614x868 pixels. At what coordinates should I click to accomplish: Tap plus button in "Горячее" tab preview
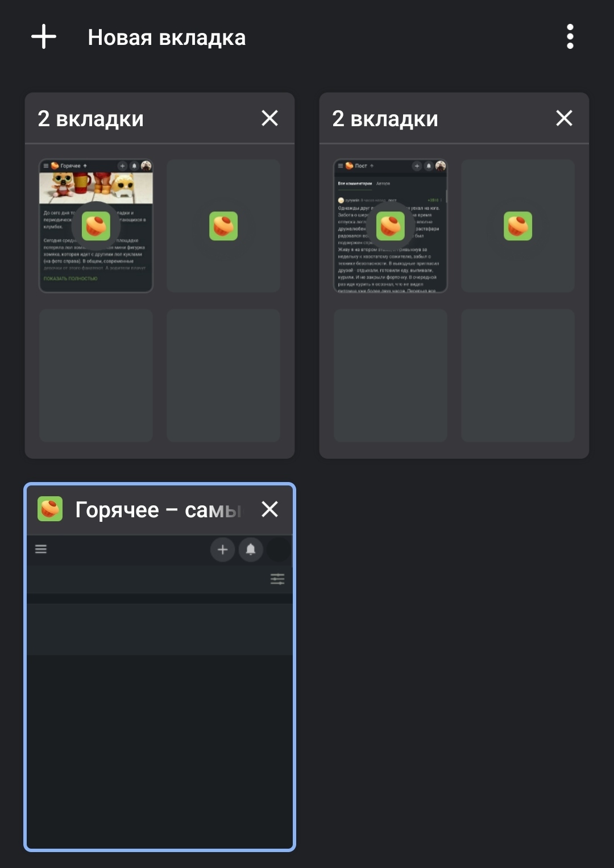pyautogui.click(x=222, y=549)
